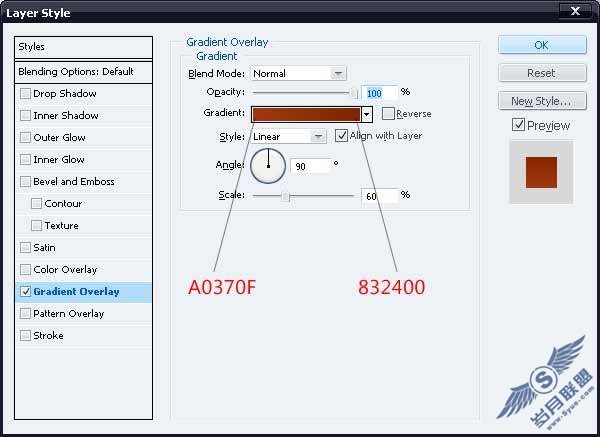Image resolution: width=600 pixels, height=437 pixels.
Task: Toggle the Reverse gradient checkbox
Action: click(388, 114)
